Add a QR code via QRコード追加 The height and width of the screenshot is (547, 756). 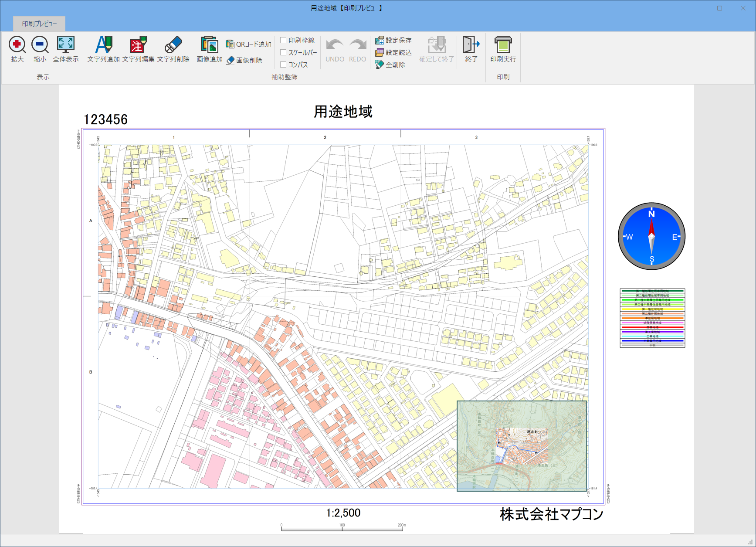pos(249,44)
